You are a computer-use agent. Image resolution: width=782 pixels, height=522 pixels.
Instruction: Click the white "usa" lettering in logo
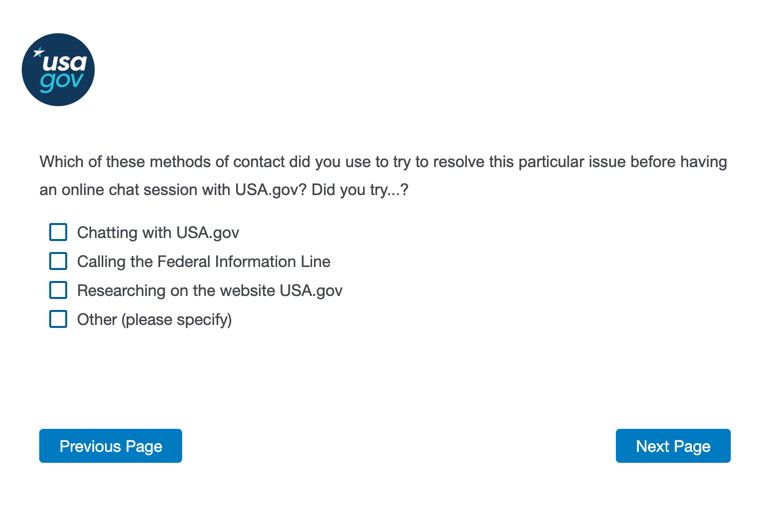pos(65,63)
